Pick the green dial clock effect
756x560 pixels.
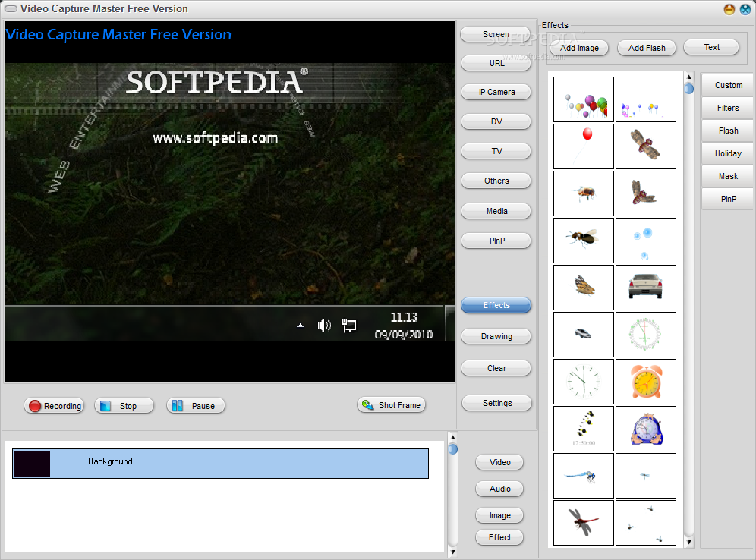(646, 335)
